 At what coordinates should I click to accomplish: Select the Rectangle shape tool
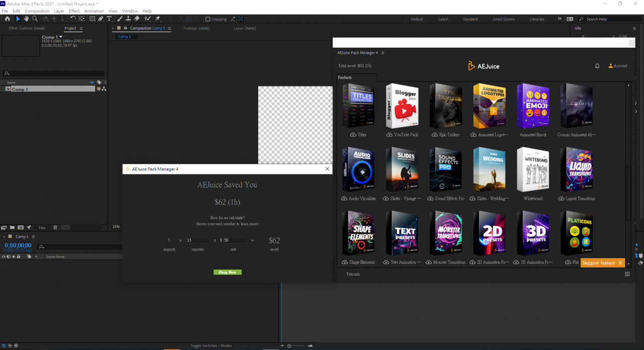tap(93, 19)
